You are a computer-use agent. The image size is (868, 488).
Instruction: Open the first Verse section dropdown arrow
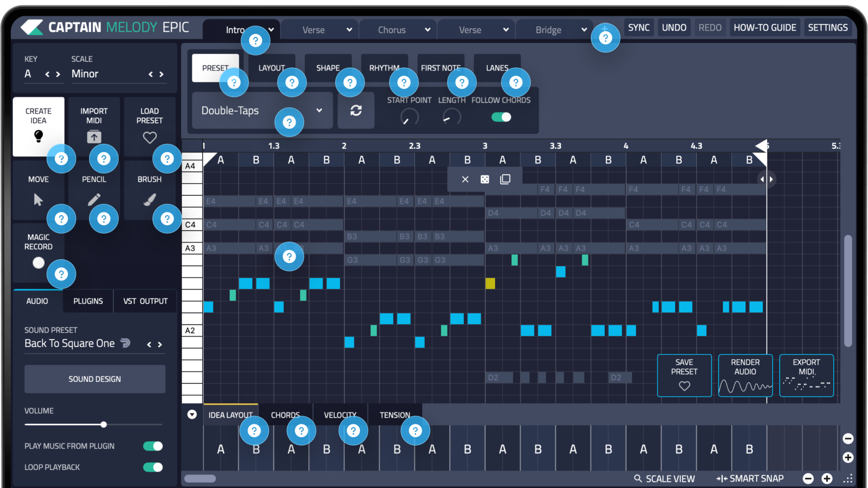349,30
